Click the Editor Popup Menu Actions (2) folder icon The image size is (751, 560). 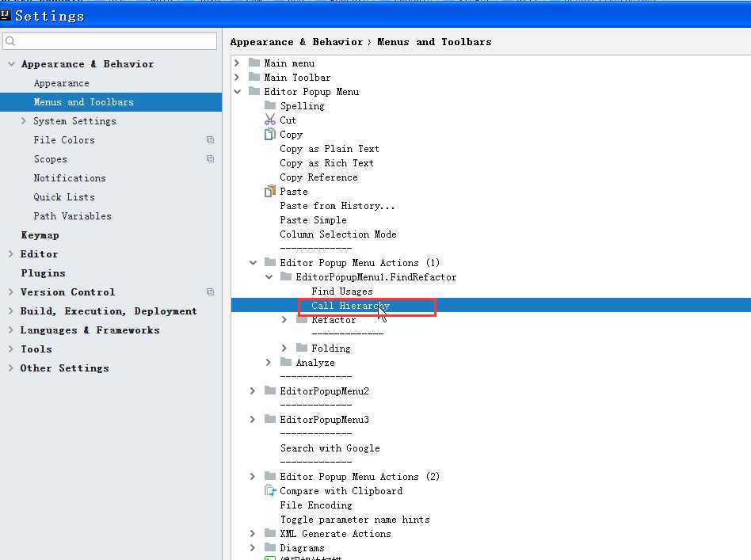[x=270, y=476]
